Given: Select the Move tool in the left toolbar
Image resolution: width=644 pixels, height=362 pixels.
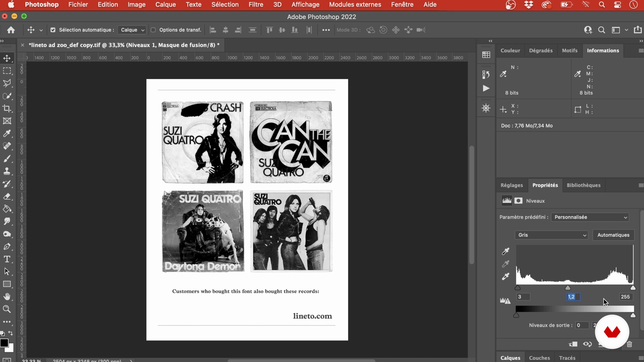Looking at the screenshot, I should pos(7,58).
